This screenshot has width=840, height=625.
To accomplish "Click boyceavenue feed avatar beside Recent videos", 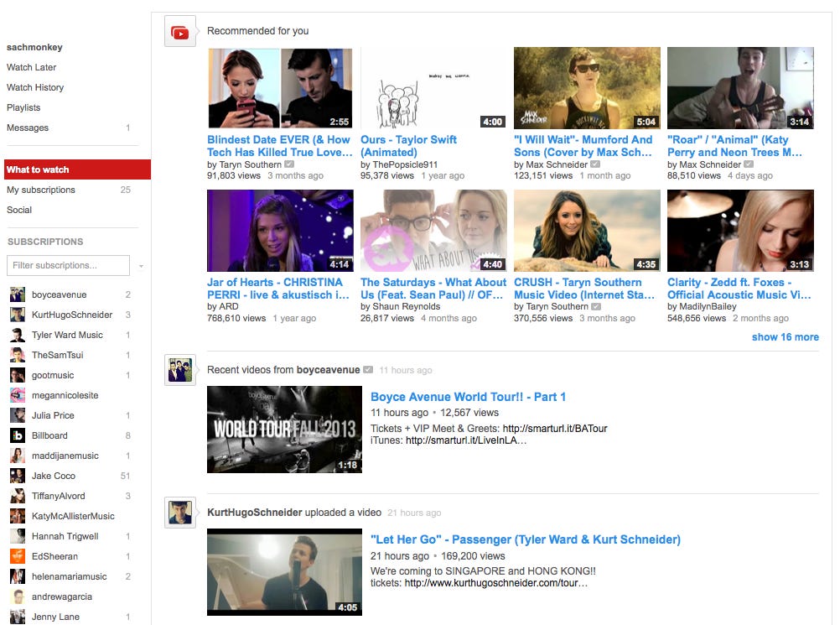I will [x=180, y=371].
